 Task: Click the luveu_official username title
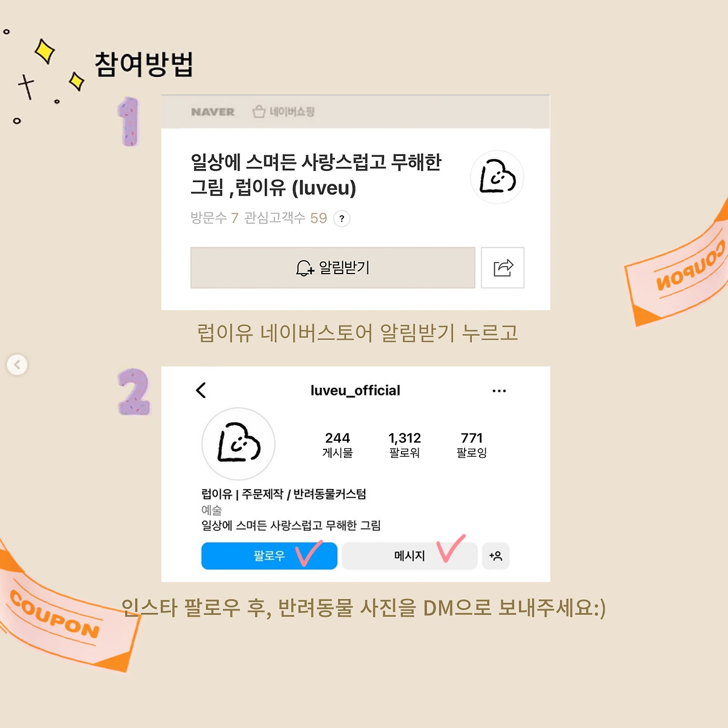[355, 391]
